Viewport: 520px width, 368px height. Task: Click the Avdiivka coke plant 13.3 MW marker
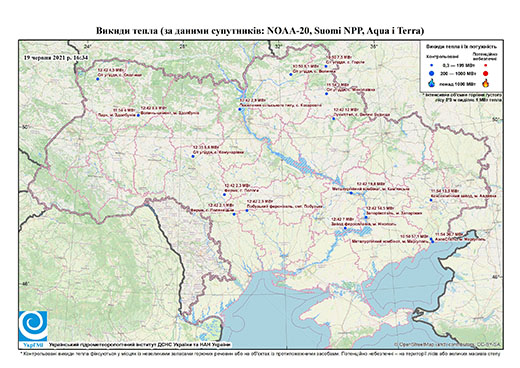(431, 200)
